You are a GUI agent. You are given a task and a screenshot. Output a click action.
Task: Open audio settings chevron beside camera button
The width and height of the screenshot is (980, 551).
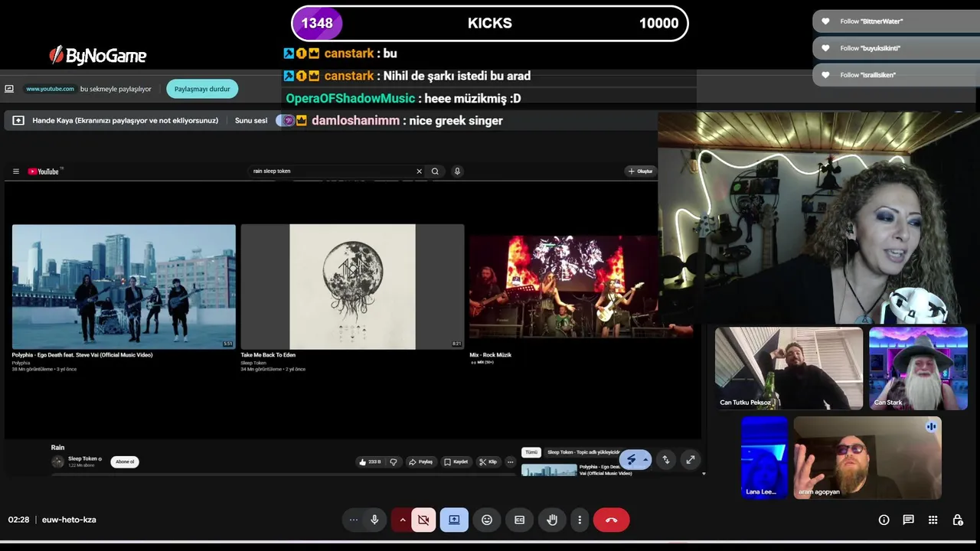pos(402,520)
